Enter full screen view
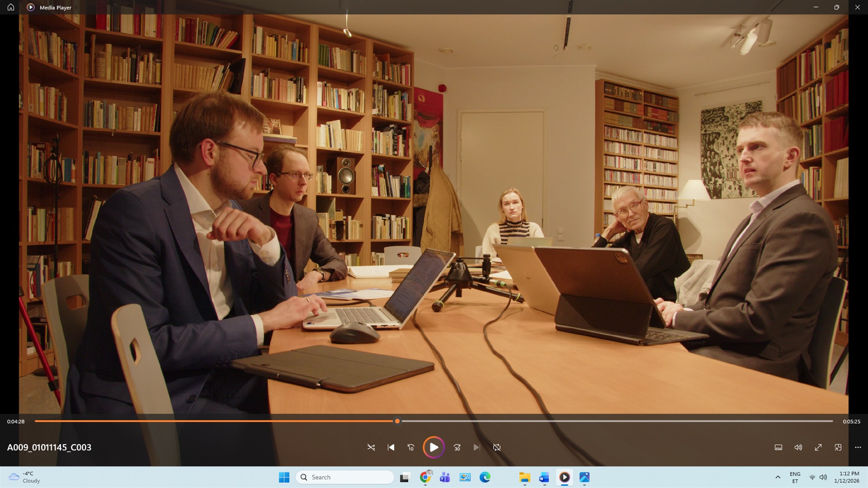 818,447
